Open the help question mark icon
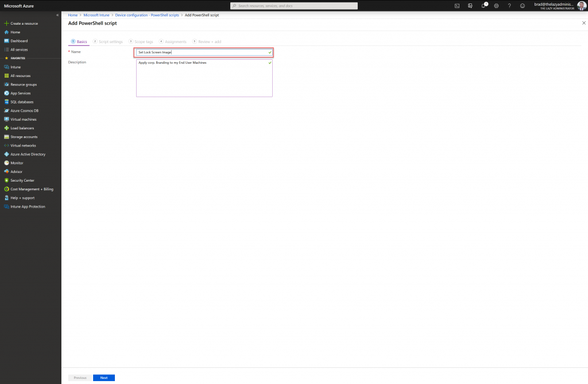Screen dimensions: 588x384 [509, 6]
